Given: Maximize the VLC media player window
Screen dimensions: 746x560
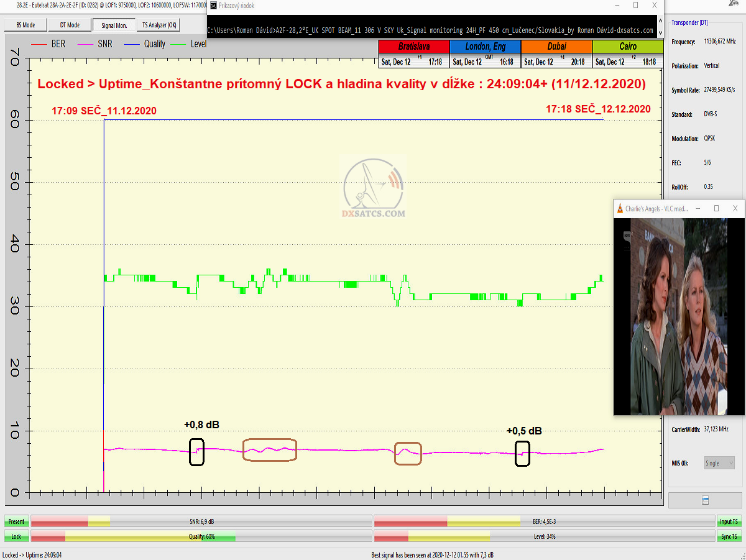Looking at the screenshot, I should (716, 209).
